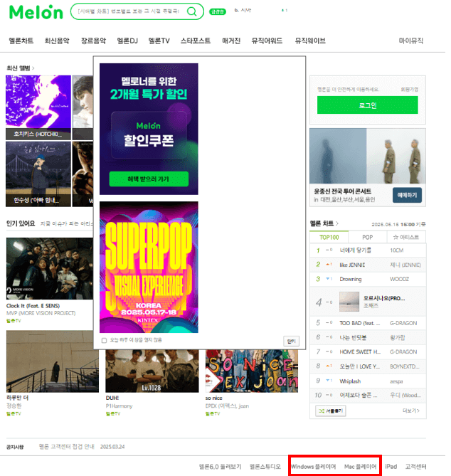The height and width of the screenshot is (476, 451).
Task: Click artist 정승환 under 하루만 더
Action: click(14, 406)
